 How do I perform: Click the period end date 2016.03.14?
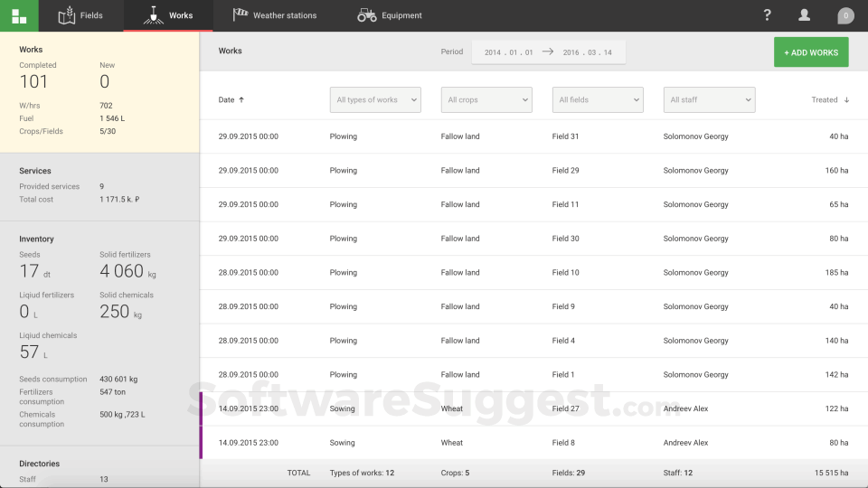tap(588, 52)
